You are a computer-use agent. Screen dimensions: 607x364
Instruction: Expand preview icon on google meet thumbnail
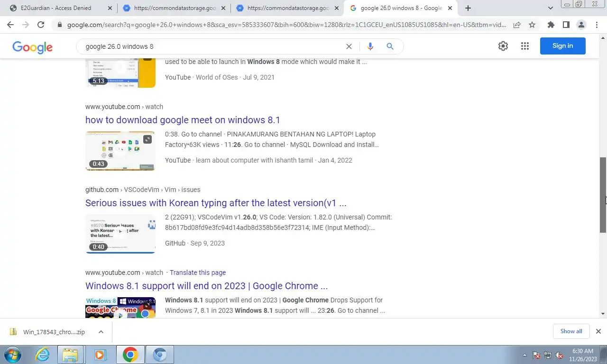point(147,139)
